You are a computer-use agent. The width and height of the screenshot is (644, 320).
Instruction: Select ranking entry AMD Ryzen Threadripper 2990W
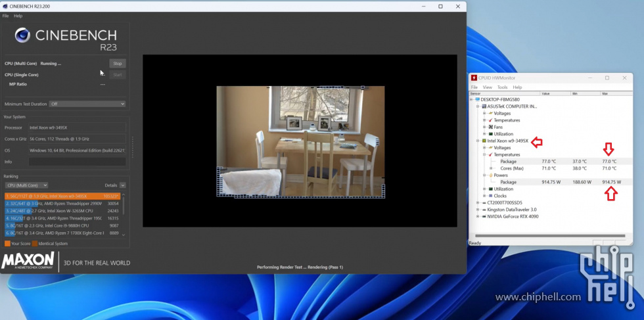pyautogui.click(x=62, y=203)
